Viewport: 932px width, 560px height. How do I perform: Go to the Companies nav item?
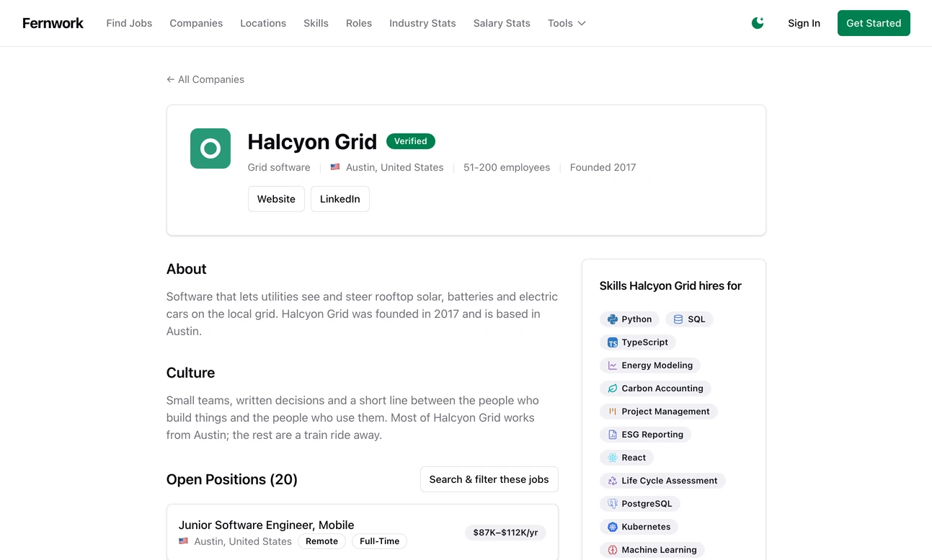[196, 23]
